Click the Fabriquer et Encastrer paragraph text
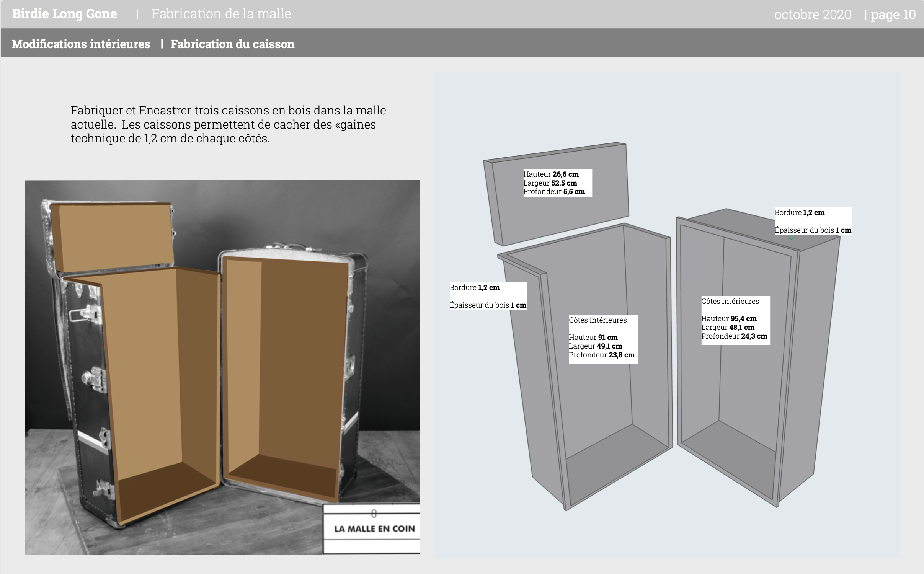The image size is (924, 574). coord(228,124)
